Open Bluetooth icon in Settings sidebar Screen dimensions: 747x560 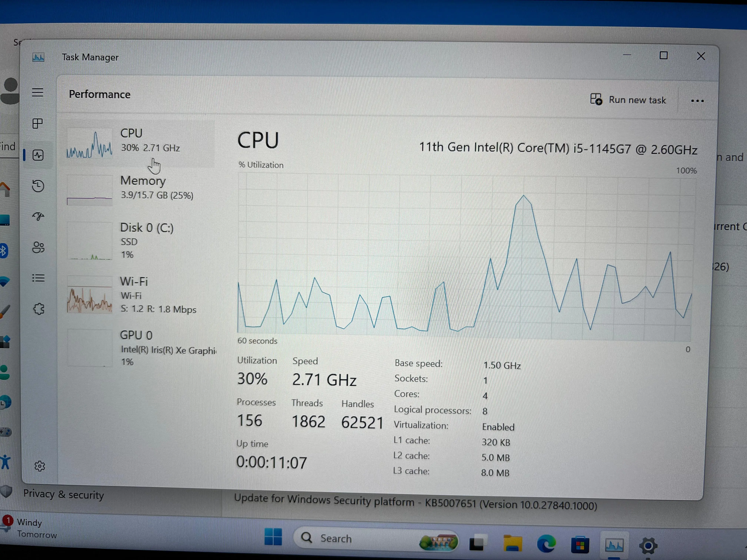(x=4, y=251)
